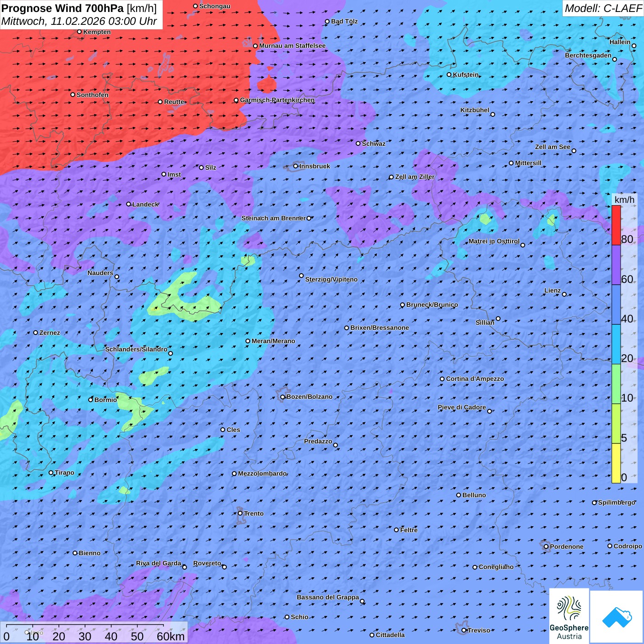644x644 pixels.
Task: Click the 'Matrei in Osttirol' label
Action: (494, 241)
